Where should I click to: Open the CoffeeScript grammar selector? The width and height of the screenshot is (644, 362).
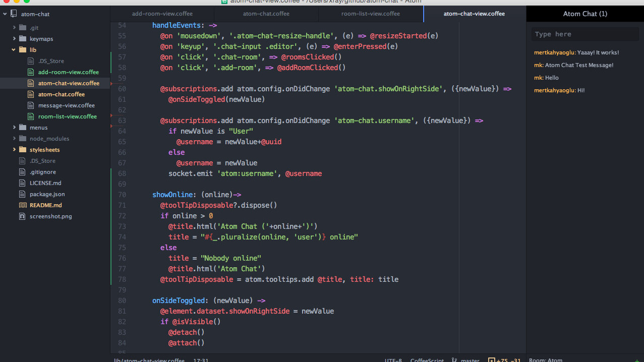(427, 360)
